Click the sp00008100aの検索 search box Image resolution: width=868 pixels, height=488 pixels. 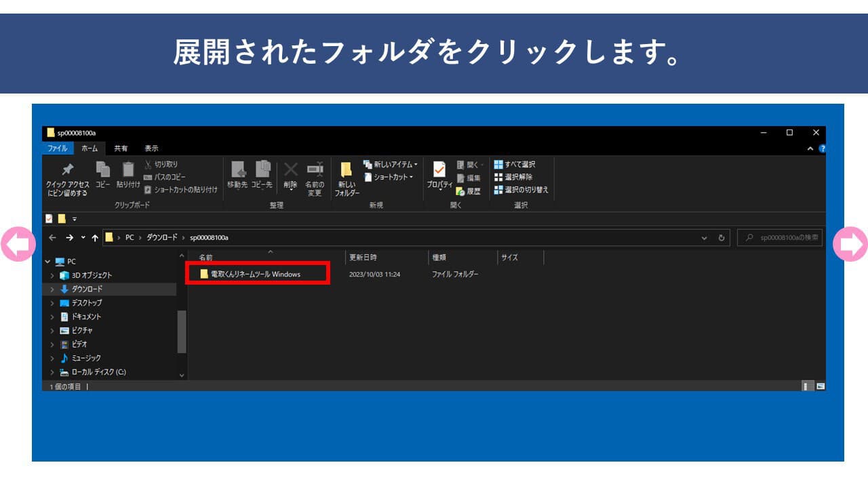[780, 238]
